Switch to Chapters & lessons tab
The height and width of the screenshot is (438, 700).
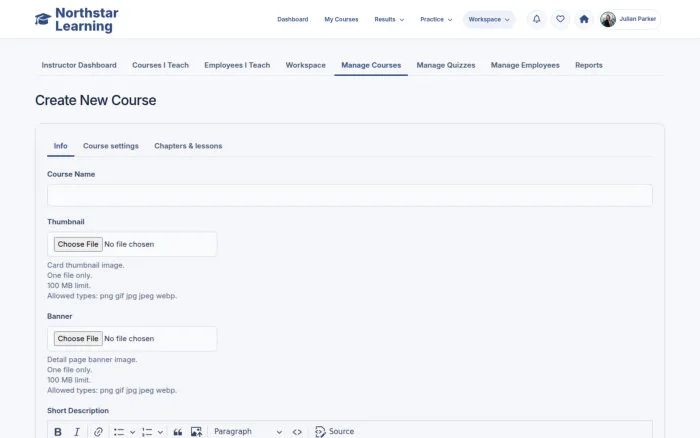188,146
